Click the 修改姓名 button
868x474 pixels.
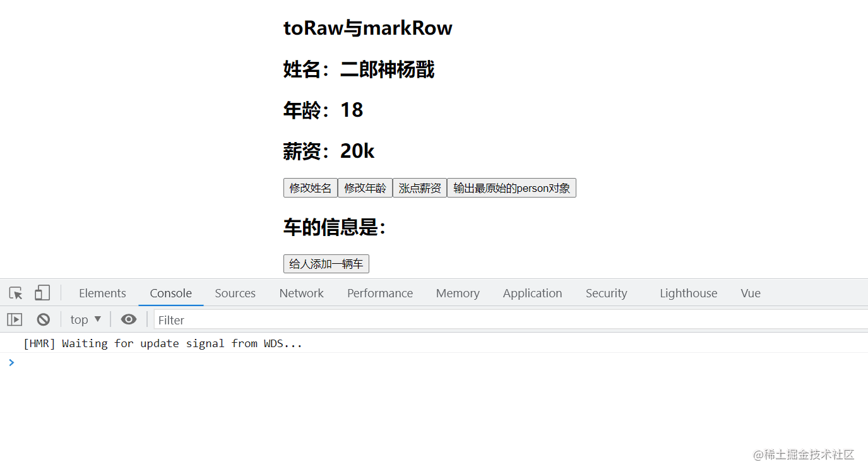[x=311, y=187]
